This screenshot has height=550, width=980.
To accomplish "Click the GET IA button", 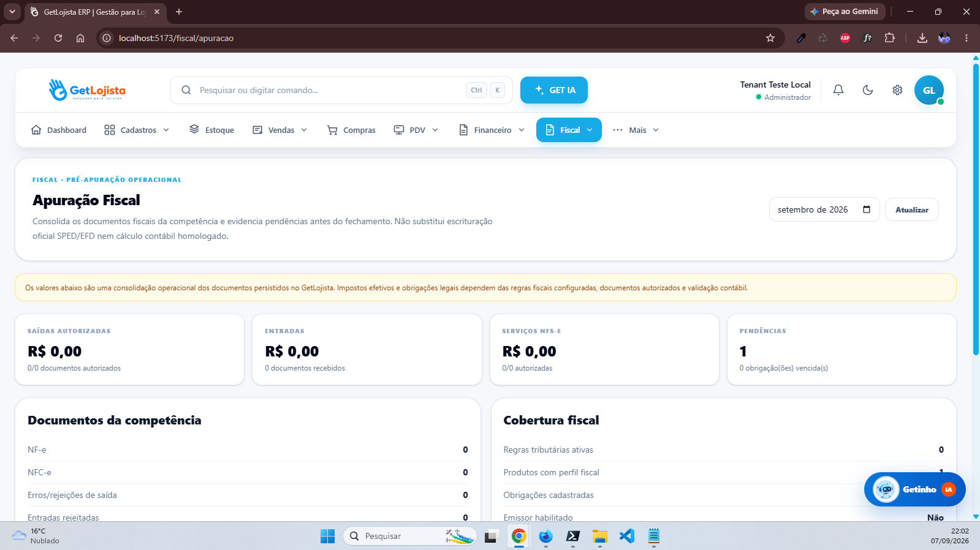I will coord(554,90).
